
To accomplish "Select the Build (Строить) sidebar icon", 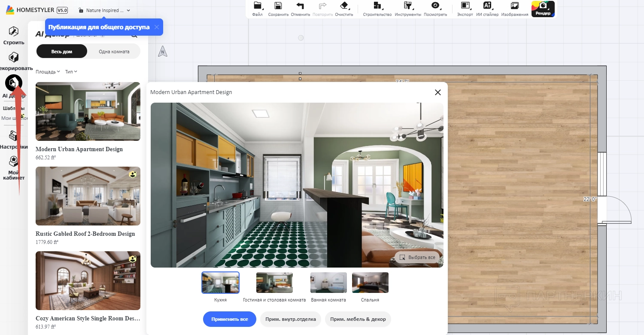I will (x=14, y=32).
